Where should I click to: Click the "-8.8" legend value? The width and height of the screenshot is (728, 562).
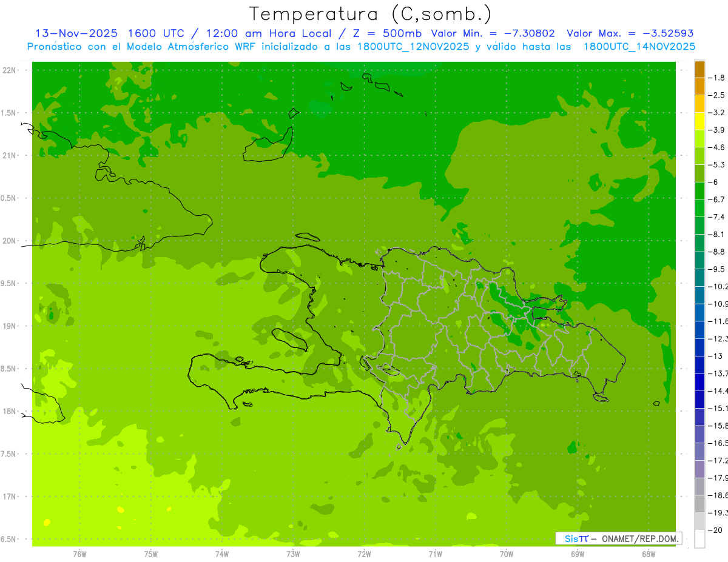pos(716,252)
